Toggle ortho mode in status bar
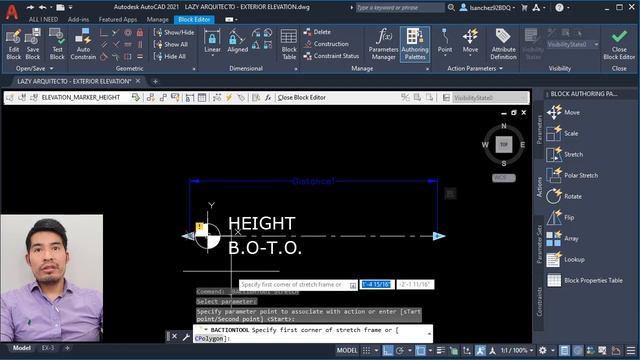This screenshot has width=640, height=360. tap(388, 350)
